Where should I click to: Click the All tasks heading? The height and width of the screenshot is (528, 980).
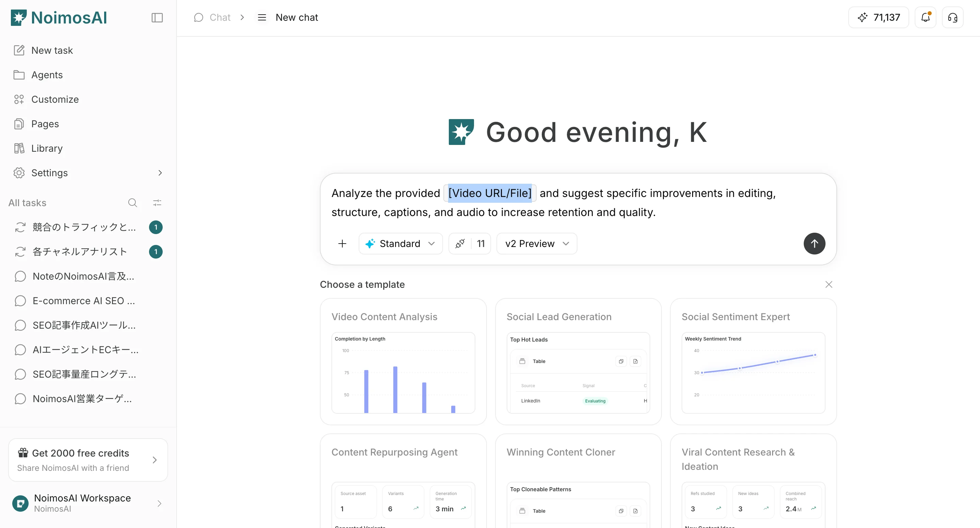tap(27, 203)
